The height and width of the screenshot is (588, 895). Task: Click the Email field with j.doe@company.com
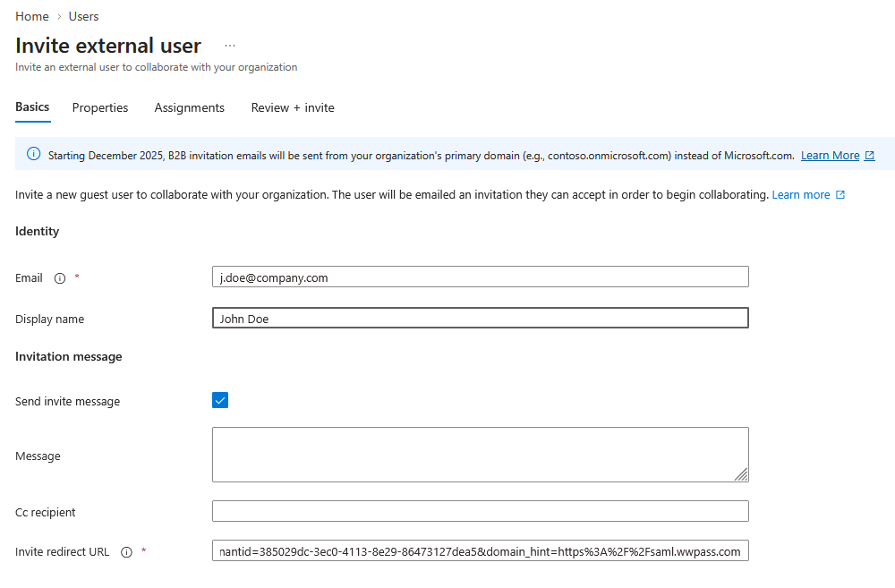481,277
